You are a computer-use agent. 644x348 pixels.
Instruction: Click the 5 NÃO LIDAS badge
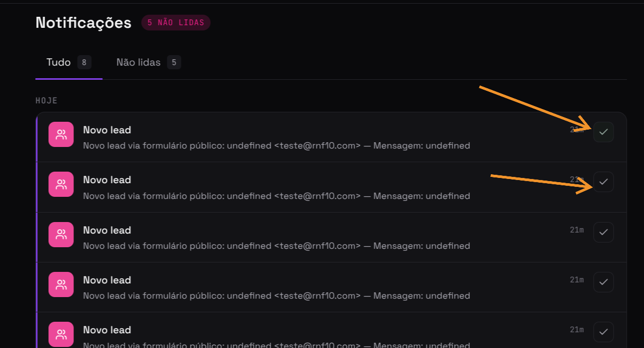tap(176, 23)
